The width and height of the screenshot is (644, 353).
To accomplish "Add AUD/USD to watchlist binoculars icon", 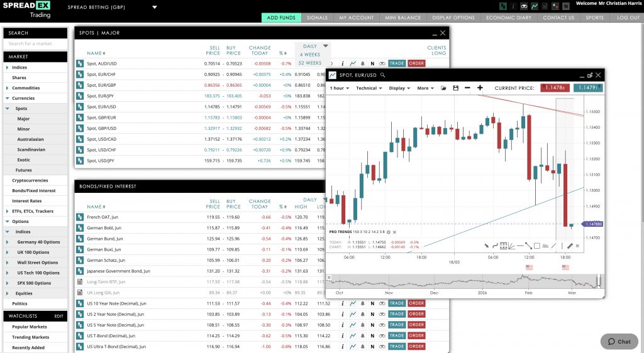I will pyautogui.click(x=382, y=63).
